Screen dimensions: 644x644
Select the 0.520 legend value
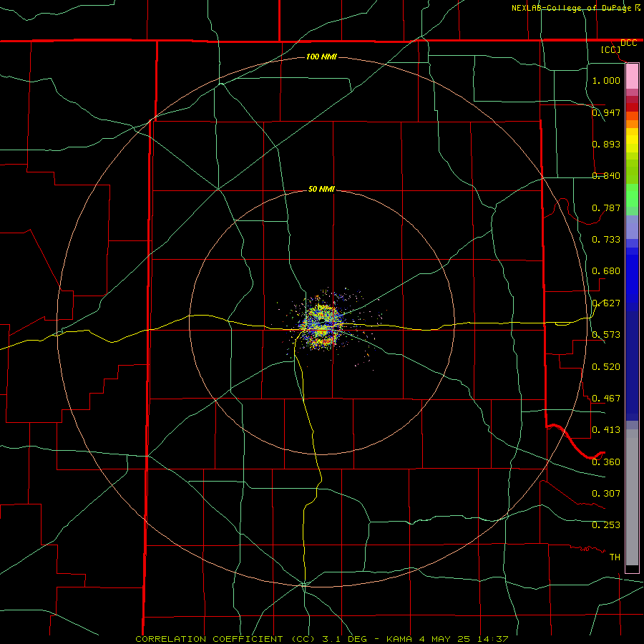click(x=606, y=367)
